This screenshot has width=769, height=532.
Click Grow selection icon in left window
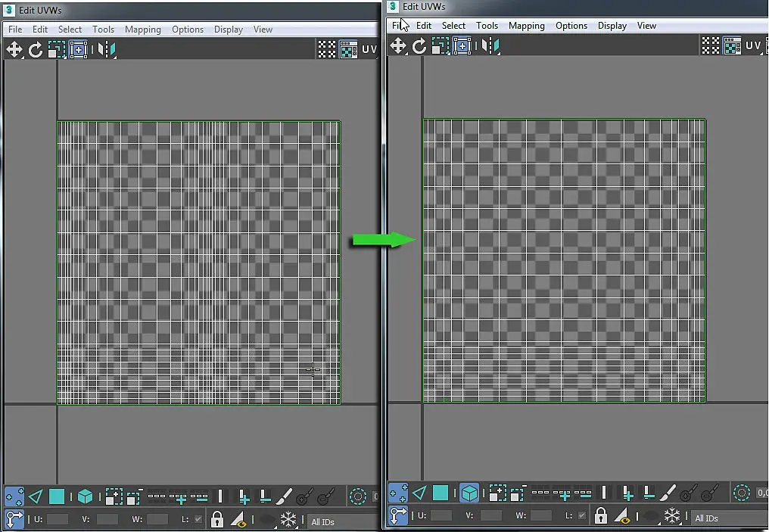(x=114, y=496)
